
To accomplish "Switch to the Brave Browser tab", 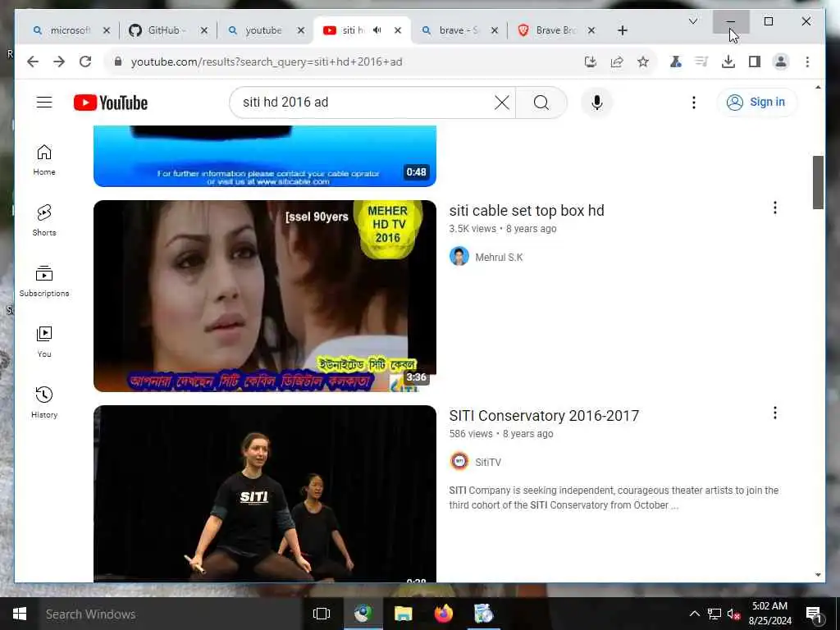I will coord(555,30).
